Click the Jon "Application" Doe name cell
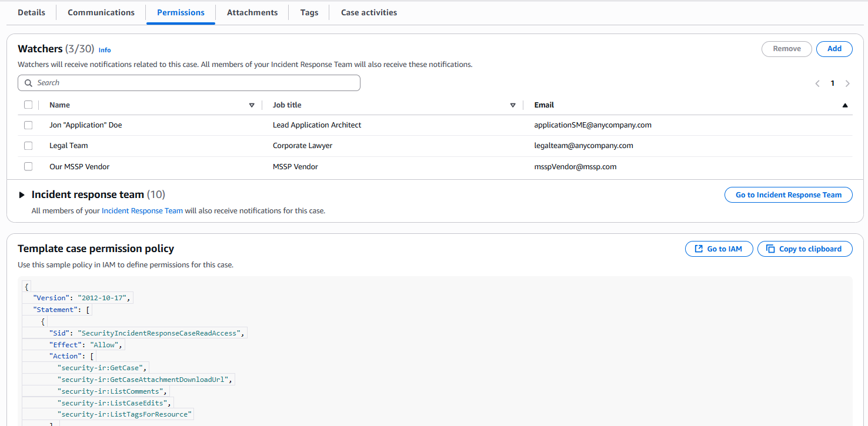 pyautogui.click(x=86, y=125)
